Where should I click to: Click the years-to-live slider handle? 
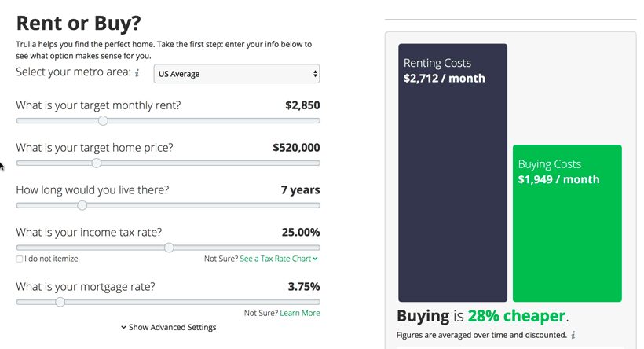[x=82, y=205]
